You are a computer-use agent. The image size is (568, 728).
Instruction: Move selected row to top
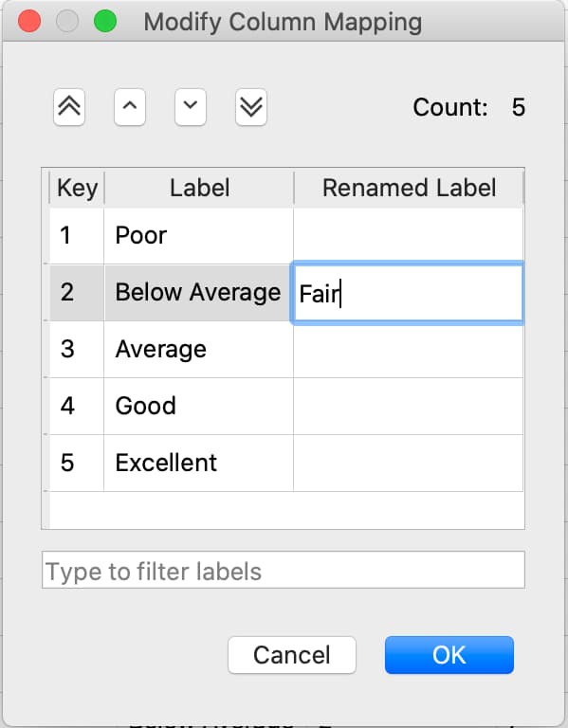coord(69,107)
